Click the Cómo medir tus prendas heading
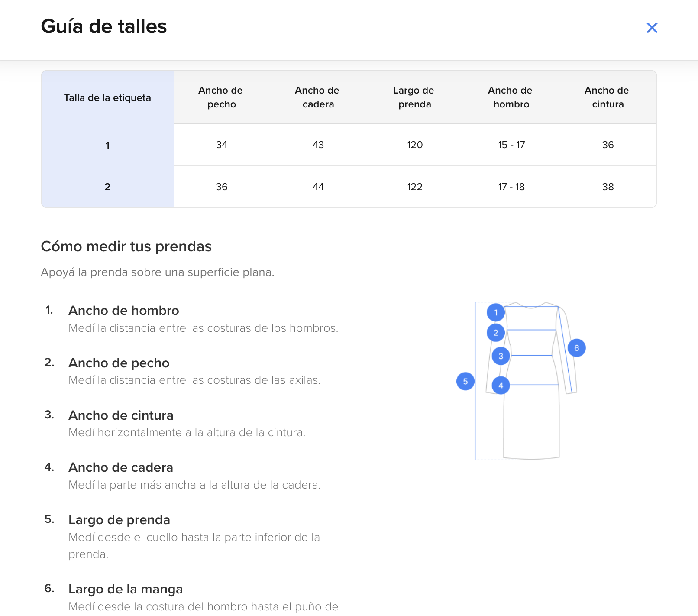698x616 pixels. pyautogui.click(x=126, y=246)
